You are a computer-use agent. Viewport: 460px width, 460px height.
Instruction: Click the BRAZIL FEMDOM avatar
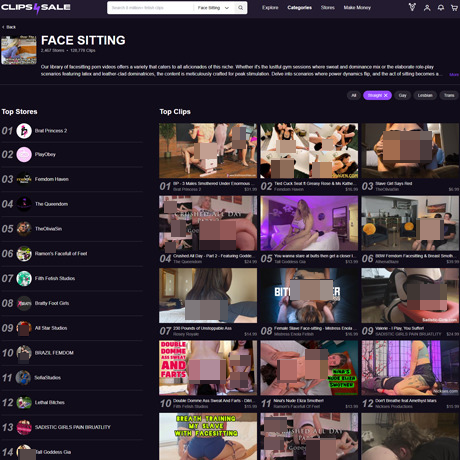(x=24, y=353)
